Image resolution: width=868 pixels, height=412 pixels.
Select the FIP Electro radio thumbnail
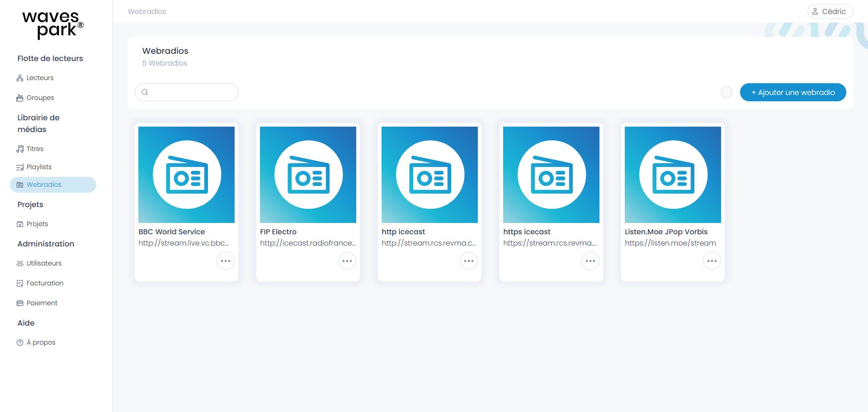[308, 175]
